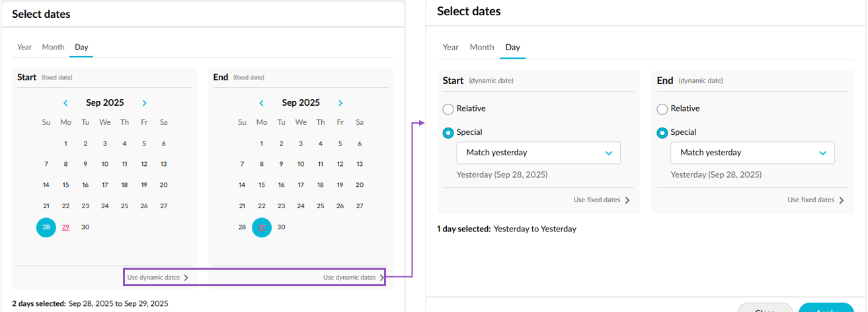The width and height of the screenshot is (868, 312).
Task: Click Use fixed dates link under Start
Action: point(596,200)
